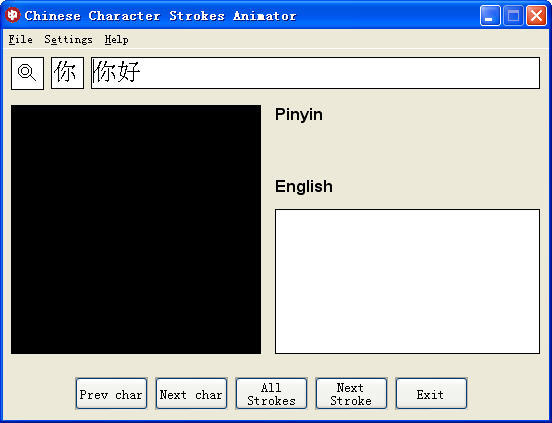
Task: Maximize the Strokes Animator window
Action: click(x=513, y=16)
